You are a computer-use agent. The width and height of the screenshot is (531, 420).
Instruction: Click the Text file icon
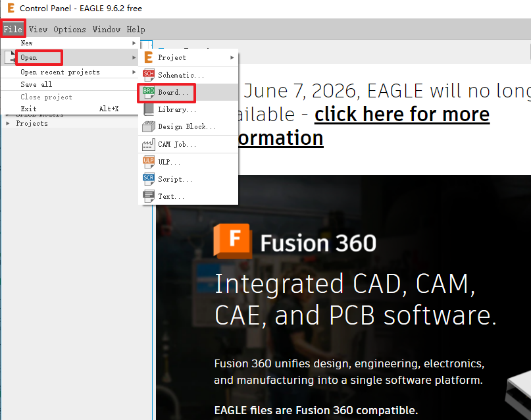click(x=148, y=196)
